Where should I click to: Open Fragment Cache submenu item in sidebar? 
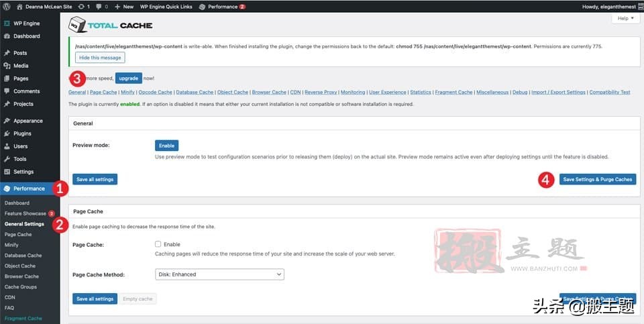[23, 318]
